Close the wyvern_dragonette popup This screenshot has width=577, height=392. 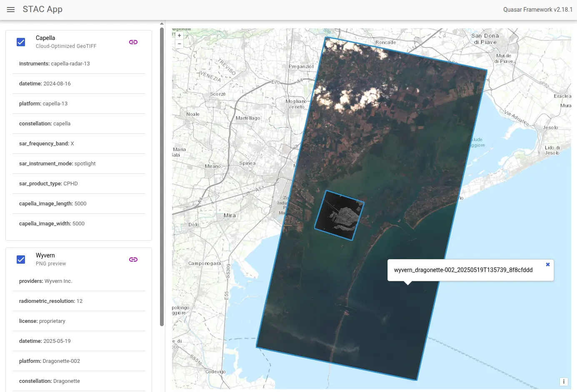(x=548, y=265)
